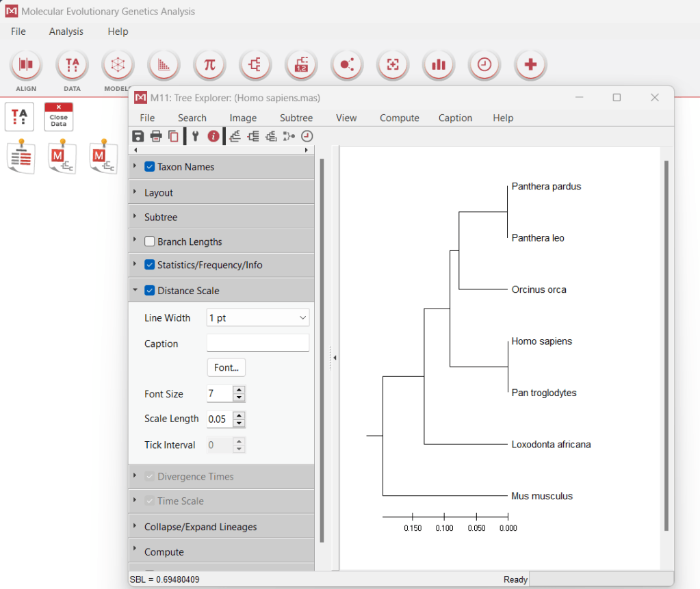Open tree options with the wrench icon
This screenshot has width=700, height=589.
point(196,136)
